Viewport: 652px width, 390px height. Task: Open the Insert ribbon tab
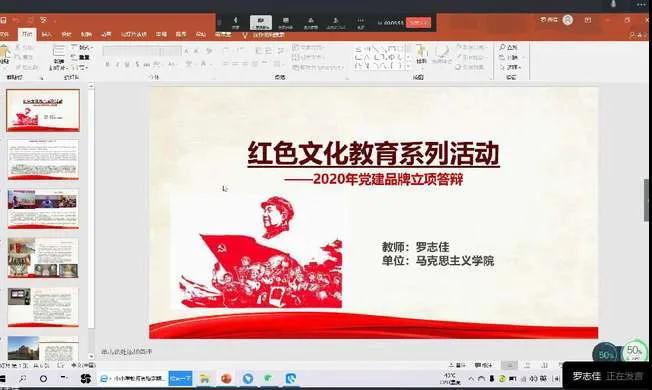pyautogui.click(x=47, y=35)
